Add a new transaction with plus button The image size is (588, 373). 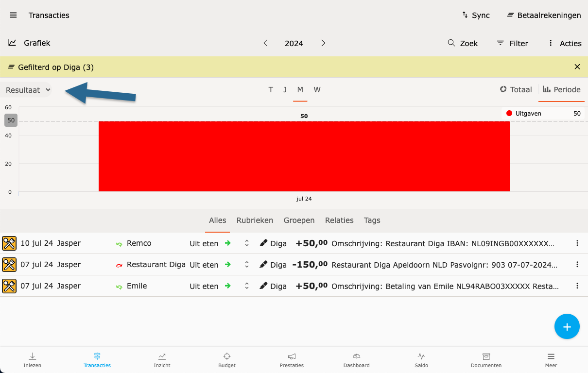[567, 326]
